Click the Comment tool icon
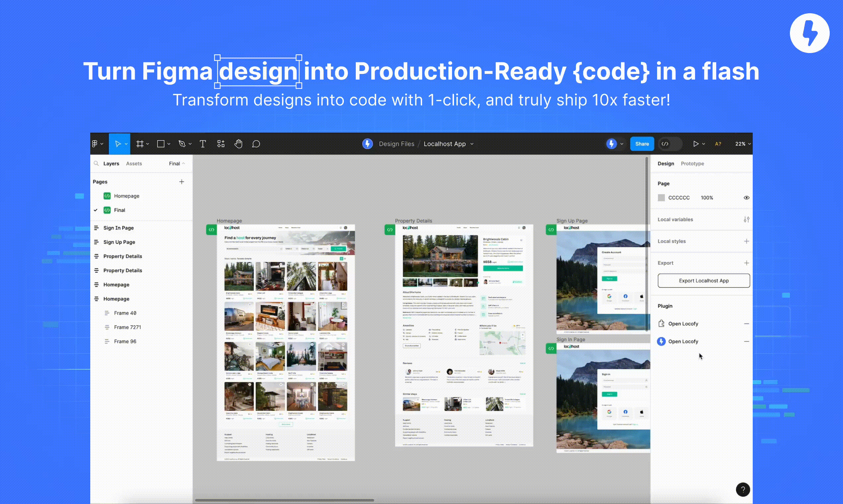Image resolution: width=843 pixels, height=504 pixels. 256,143
